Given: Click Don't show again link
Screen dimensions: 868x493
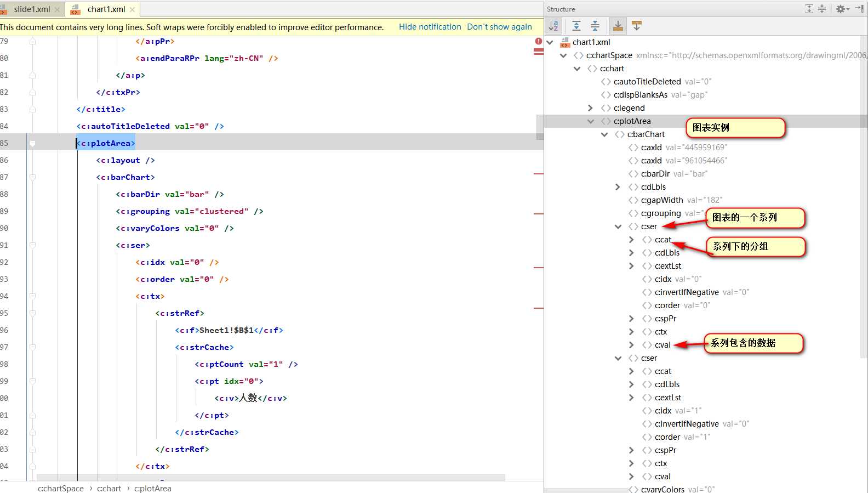Looking at the screenshot, I should point(499,27).
